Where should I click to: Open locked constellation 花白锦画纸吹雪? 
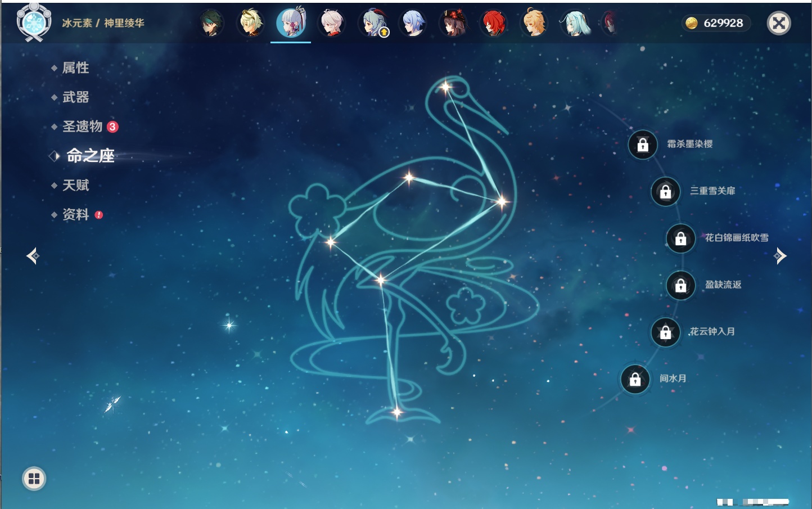681,238
